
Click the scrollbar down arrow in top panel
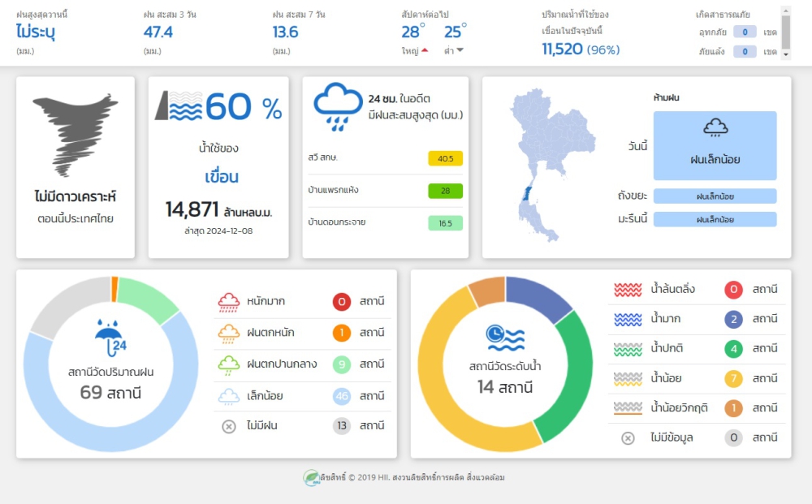click(784, 54)
